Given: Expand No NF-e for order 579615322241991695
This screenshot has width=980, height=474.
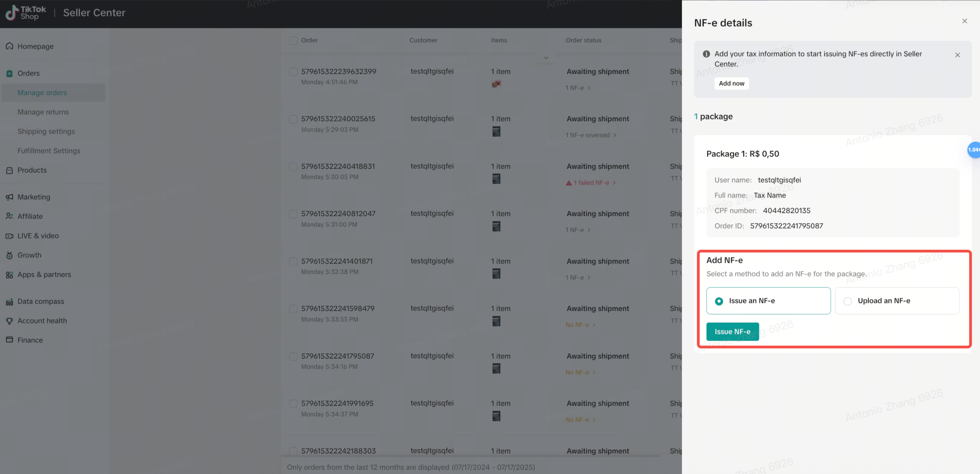Looking at the screenshot, I should [x=580, y=420].
